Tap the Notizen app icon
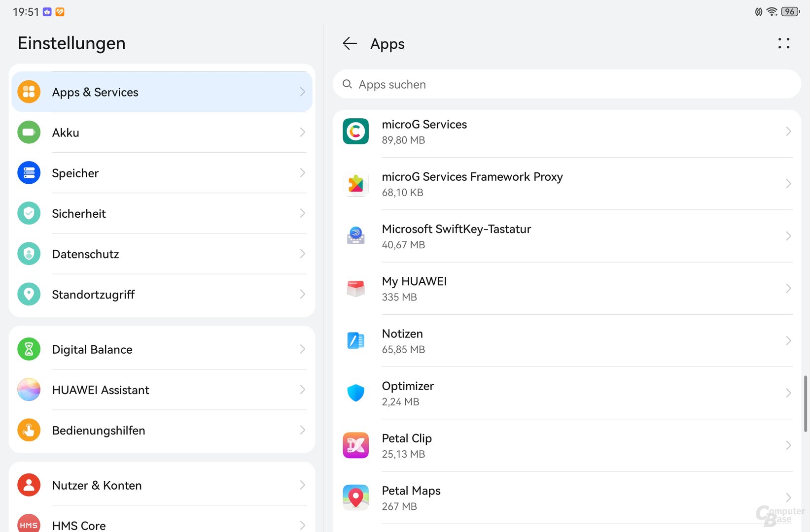 click(355, 340)
